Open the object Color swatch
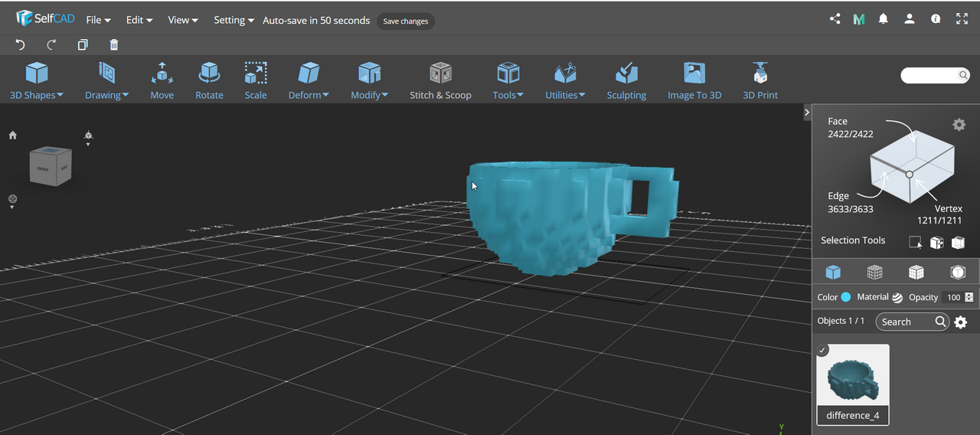The image size is (980, 435). click(x=846, y=297)
